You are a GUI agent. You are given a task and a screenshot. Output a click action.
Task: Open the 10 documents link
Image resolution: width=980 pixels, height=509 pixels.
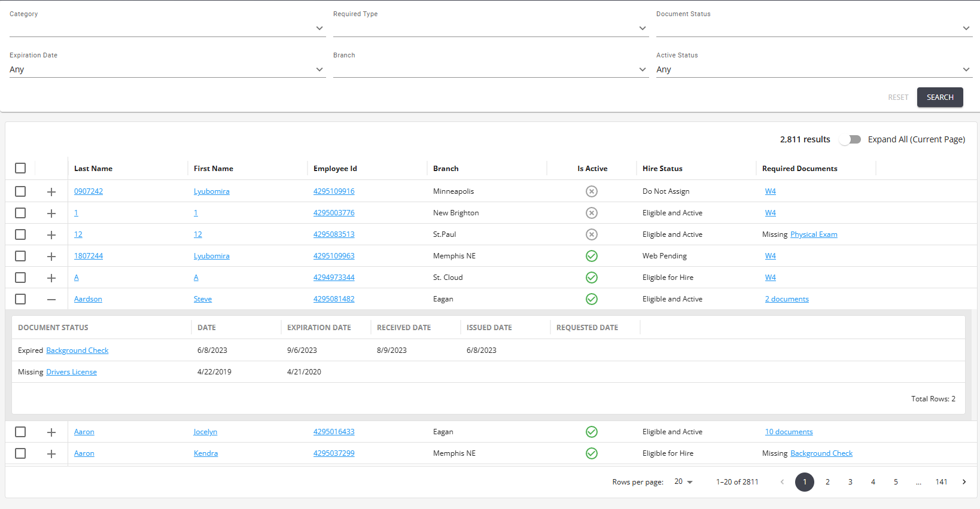[x=789, y=432]
